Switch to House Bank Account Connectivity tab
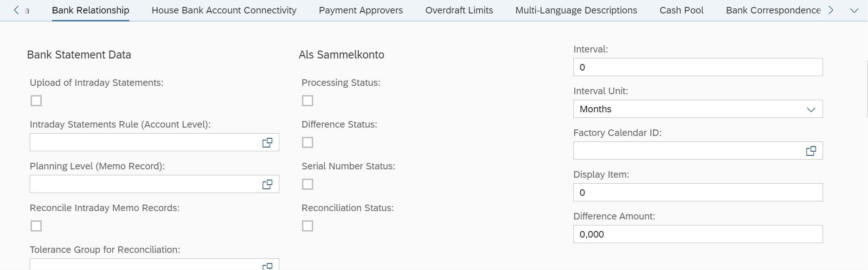The image size is (868, 270). coord(224,10)
